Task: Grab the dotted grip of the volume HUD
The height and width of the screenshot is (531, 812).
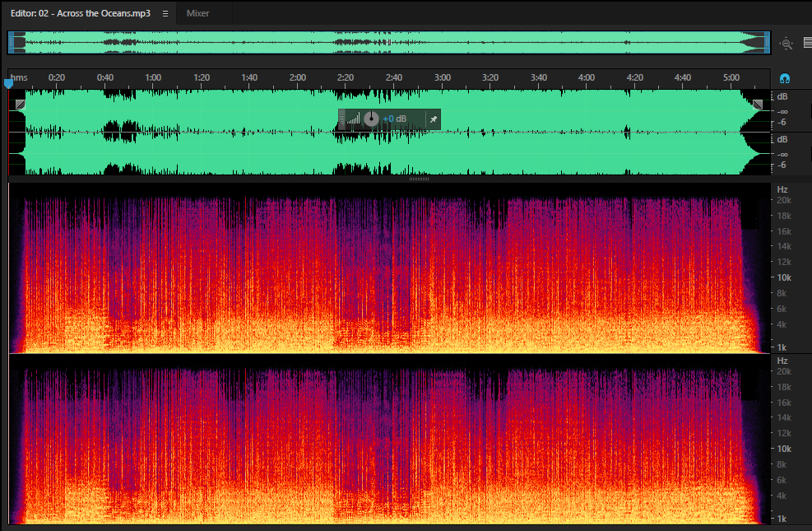Action: point(341,119)
